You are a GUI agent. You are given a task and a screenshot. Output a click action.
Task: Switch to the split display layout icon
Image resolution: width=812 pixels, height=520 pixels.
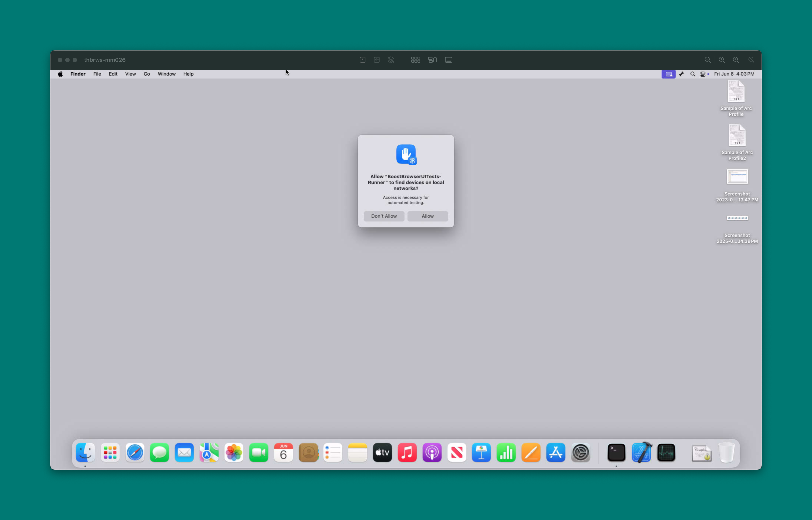coord(432,60)
